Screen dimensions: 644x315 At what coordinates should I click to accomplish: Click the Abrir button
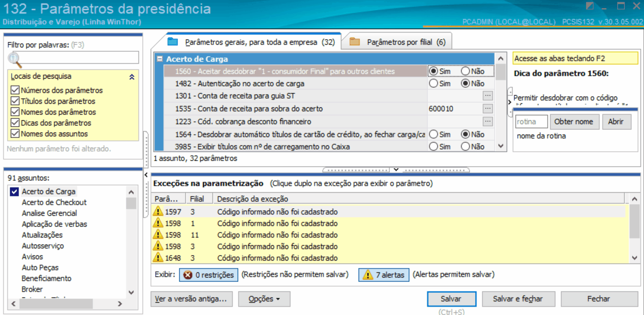[x=616, y=121]
